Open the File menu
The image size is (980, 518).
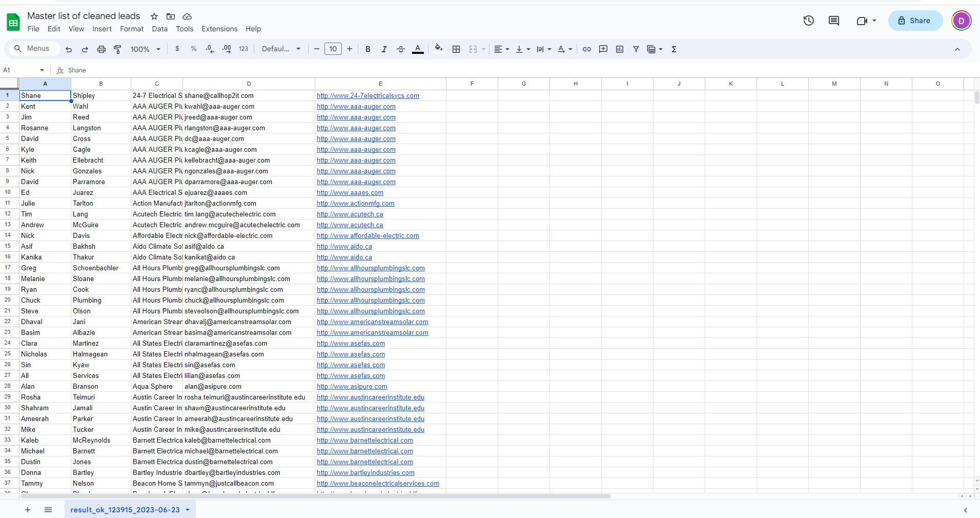coord(33,29)
